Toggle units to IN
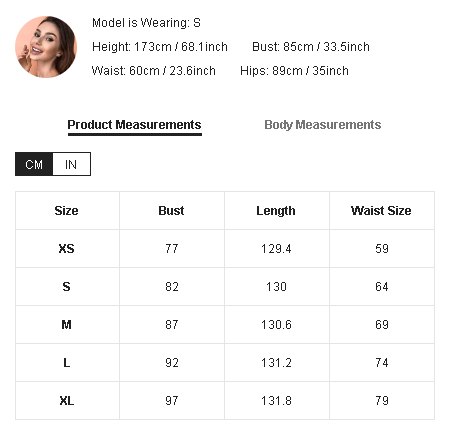Viewport: 452px width, 429px height. coord(71,164)
